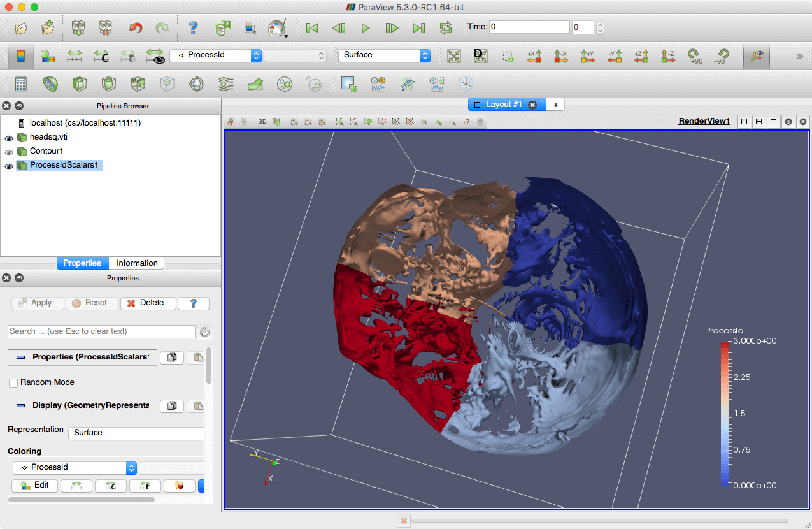The image size is (812, 529).
Task: Click the Edit color map button
Action: 35,486
